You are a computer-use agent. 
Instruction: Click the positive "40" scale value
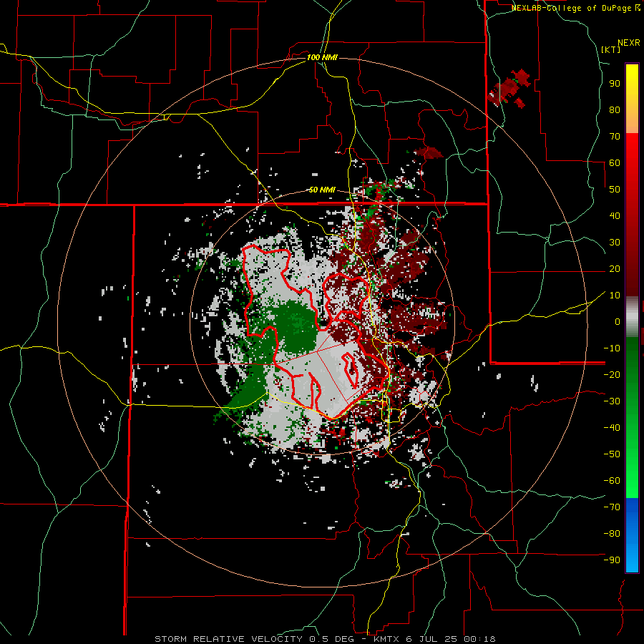(x=615, y=215)
